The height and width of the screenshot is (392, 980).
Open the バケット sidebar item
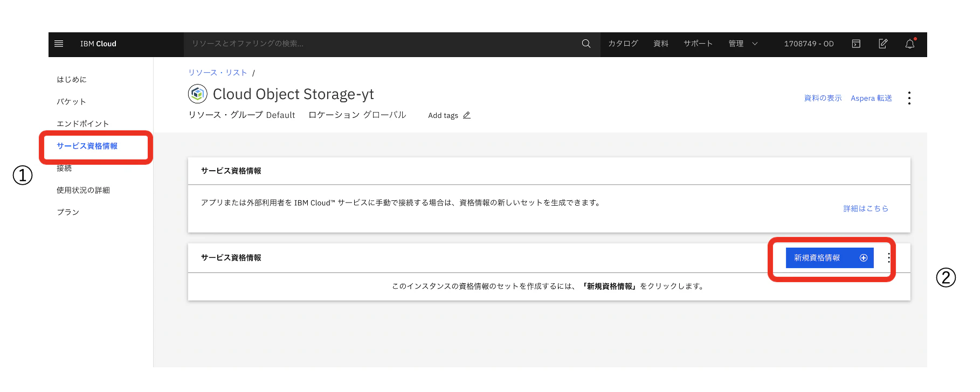[x=72, y=102]
